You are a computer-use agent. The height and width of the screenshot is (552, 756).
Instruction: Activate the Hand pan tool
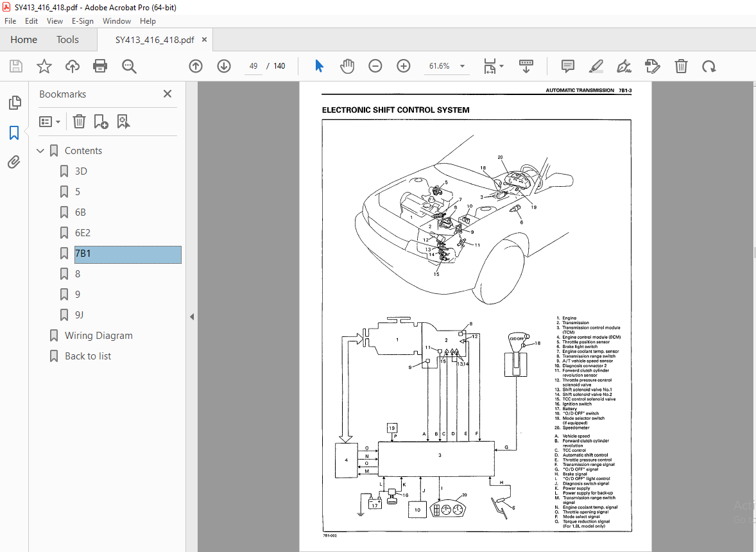pyautogui.click(x=347, y=66)
